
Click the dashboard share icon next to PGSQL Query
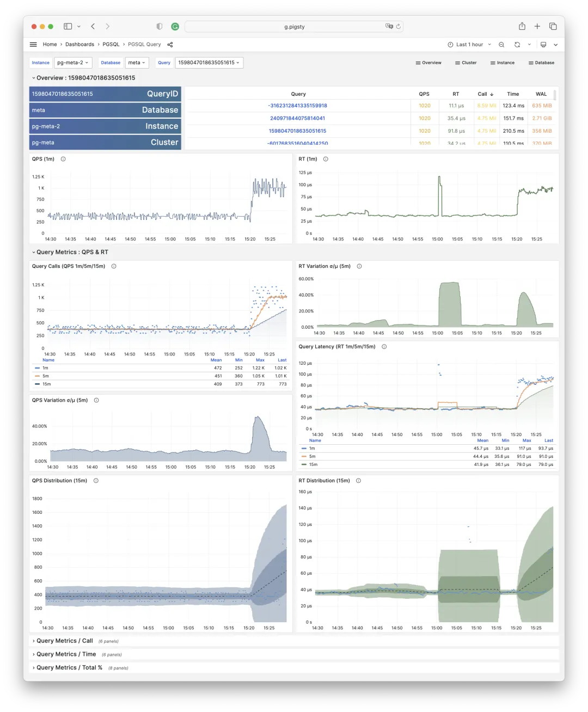(170, 44)
